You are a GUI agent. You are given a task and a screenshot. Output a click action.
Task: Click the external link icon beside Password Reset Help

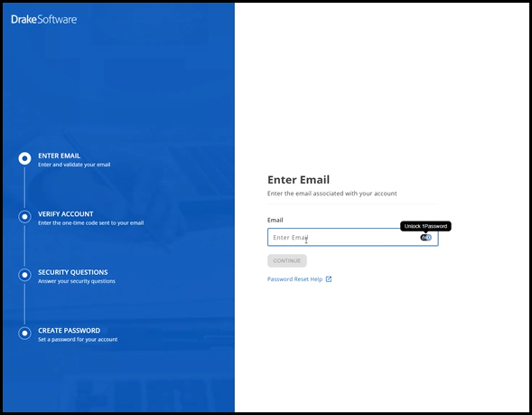tap(329, 279)
